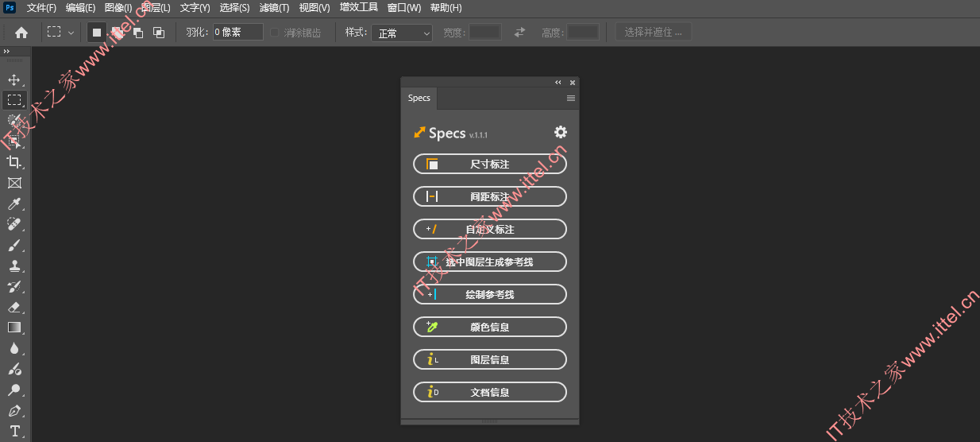Select the Eyedropper tool
The height and width of the screenshot is (442, 980).
coord(14,204)
